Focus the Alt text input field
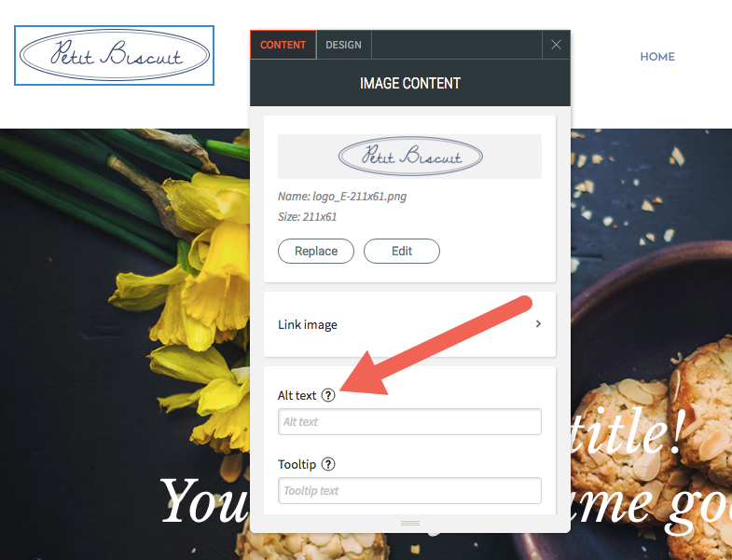 tap(410, 422)
